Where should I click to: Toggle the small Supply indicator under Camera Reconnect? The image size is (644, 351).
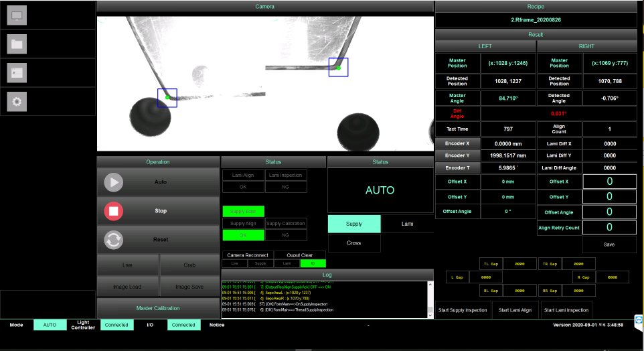tap(260, 263)
